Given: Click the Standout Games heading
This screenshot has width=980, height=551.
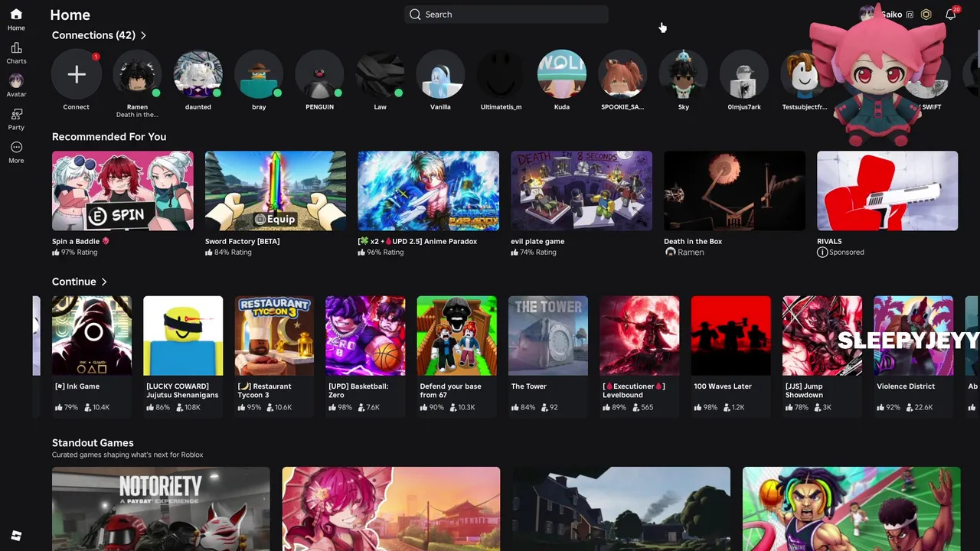Looking at the screenshot, I should tap(93, 443).
